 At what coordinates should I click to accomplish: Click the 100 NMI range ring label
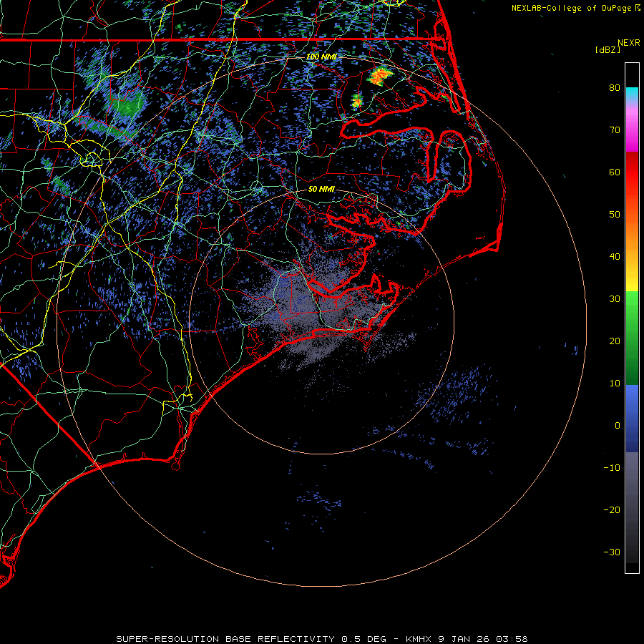tap(321, 57)
